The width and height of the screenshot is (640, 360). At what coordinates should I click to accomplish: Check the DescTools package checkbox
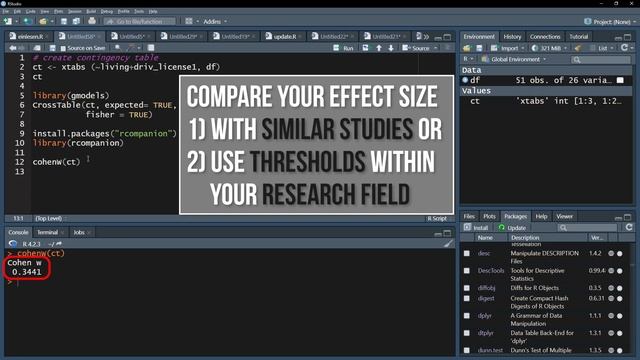pos(467,271)
